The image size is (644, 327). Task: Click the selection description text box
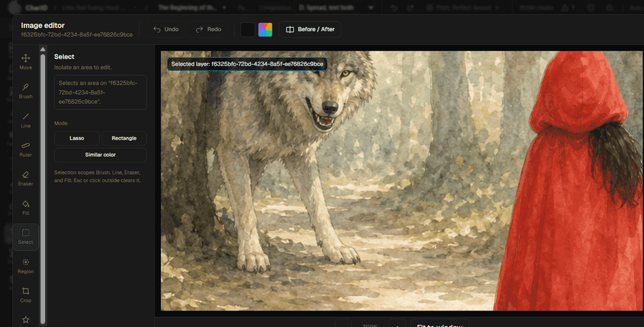100,92
